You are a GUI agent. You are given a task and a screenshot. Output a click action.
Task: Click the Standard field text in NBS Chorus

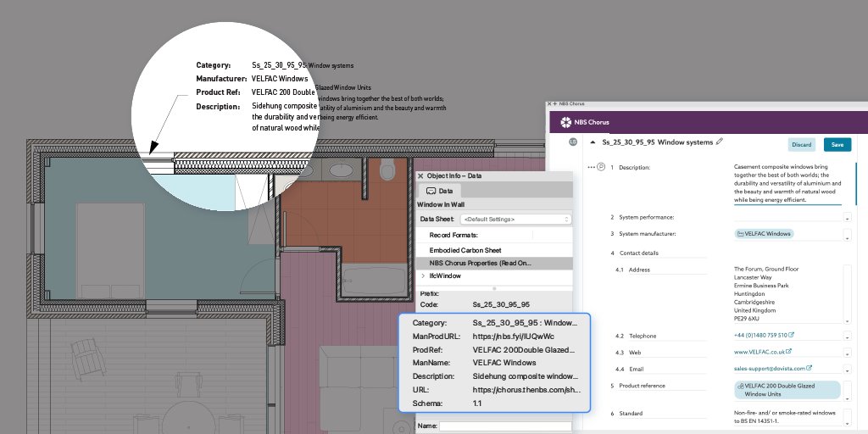tap(785, 417)
